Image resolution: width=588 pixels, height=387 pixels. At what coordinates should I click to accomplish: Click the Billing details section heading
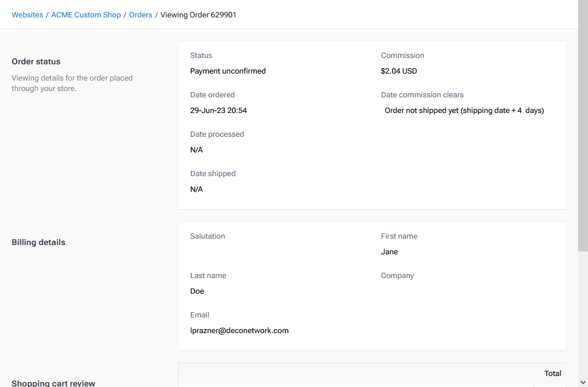point(38,242)
